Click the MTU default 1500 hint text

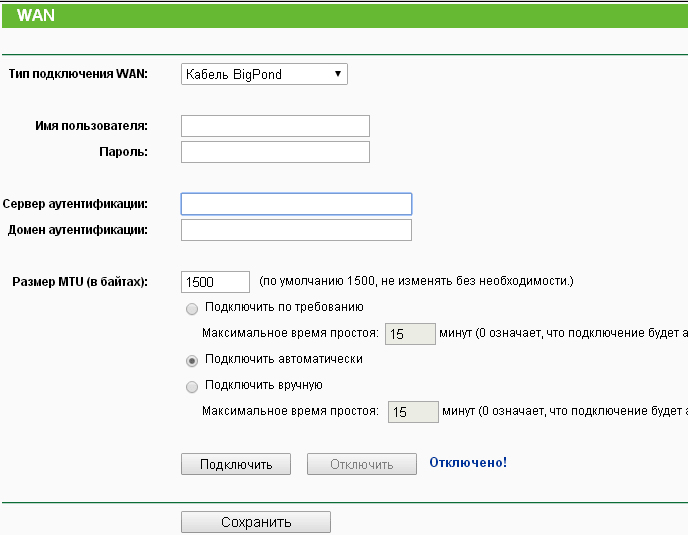[x=416, y=281]
